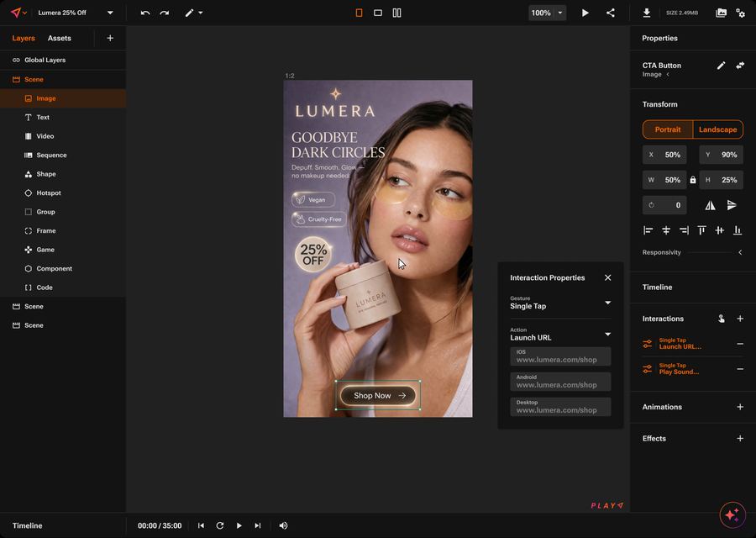Viewport: 756px width, 538px height.
Task: Flip layer horizontally icon
Action: point(710,206)
